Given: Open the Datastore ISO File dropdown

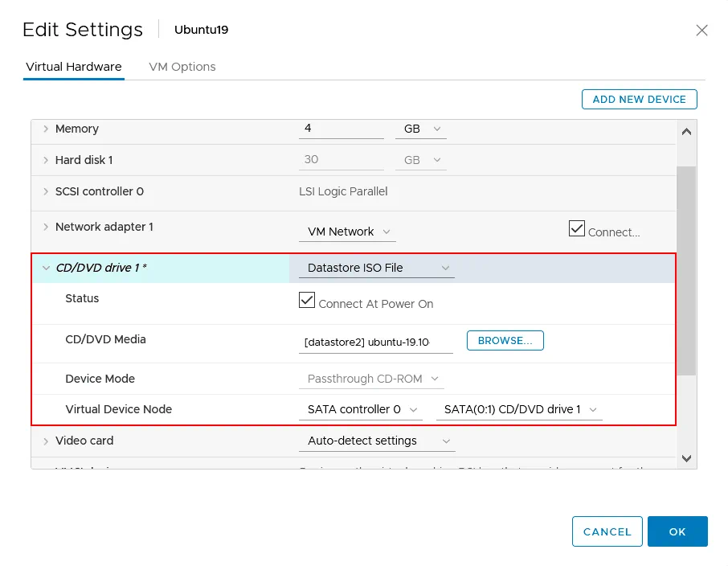Looking at the screenshot, I should 375,268.
